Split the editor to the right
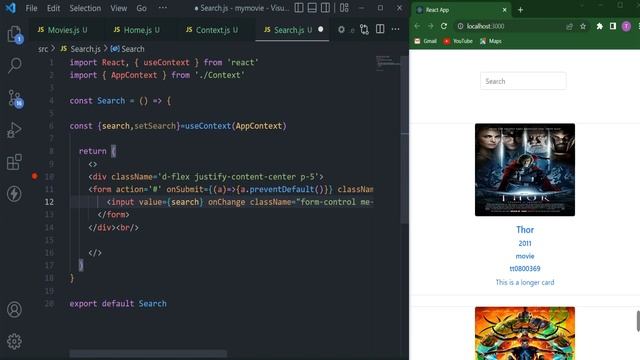Viewport: 640px width, 360px height. click(380, 29)
